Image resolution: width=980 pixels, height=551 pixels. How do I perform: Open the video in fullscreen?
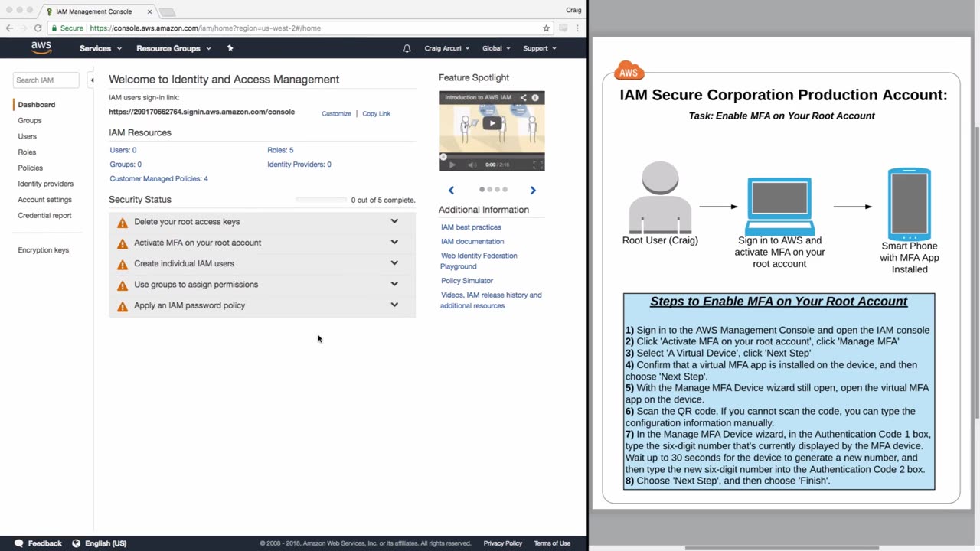(x=537, y=165)
